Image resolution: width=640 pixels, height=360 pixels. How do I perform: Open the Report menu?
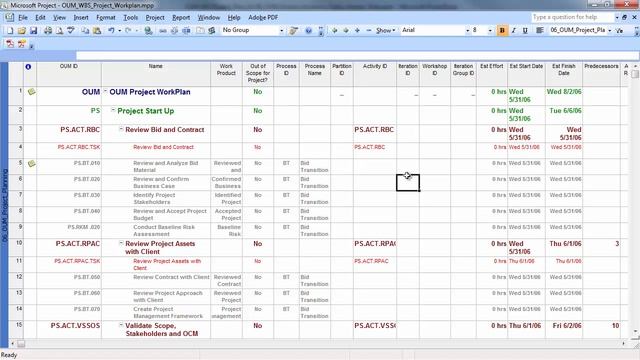pos(181,18)
